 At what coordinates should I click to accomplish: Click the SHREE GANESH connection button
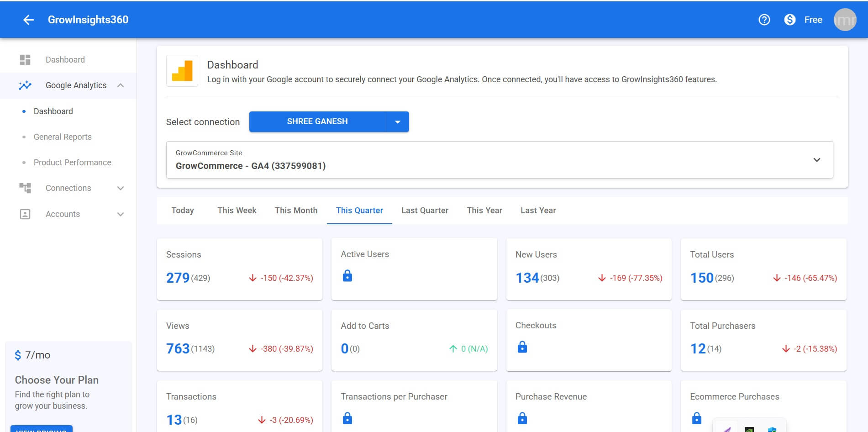317,122
